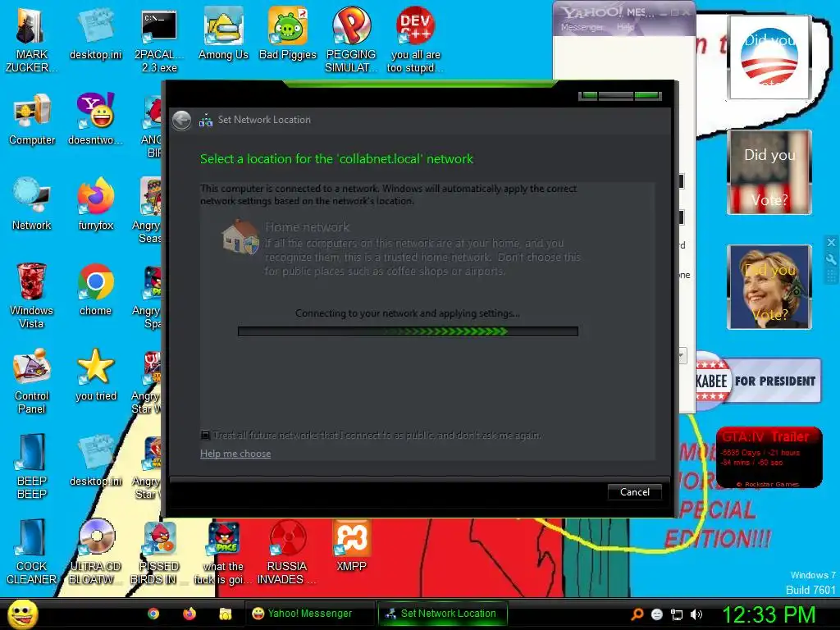Close the gadget with sidebar X button
This screenshot has width=840, height=630.
(x=831, y=242)
